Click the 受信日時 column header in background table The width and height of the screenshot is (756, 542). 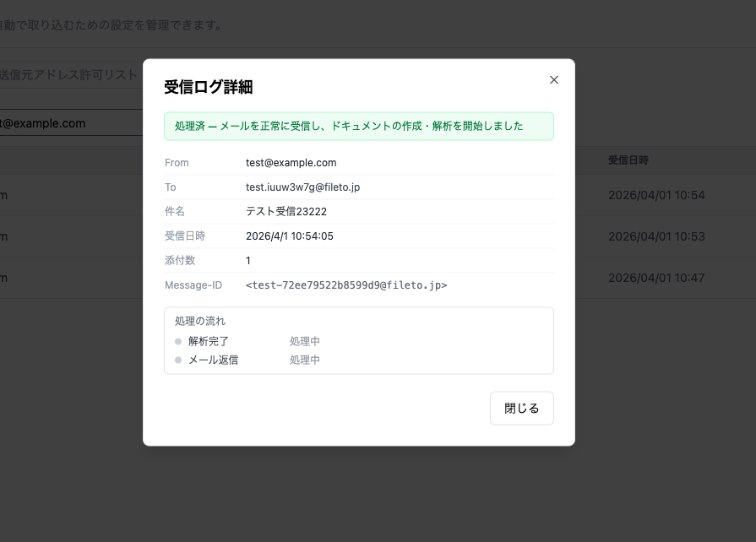click(x=628, y=160)
